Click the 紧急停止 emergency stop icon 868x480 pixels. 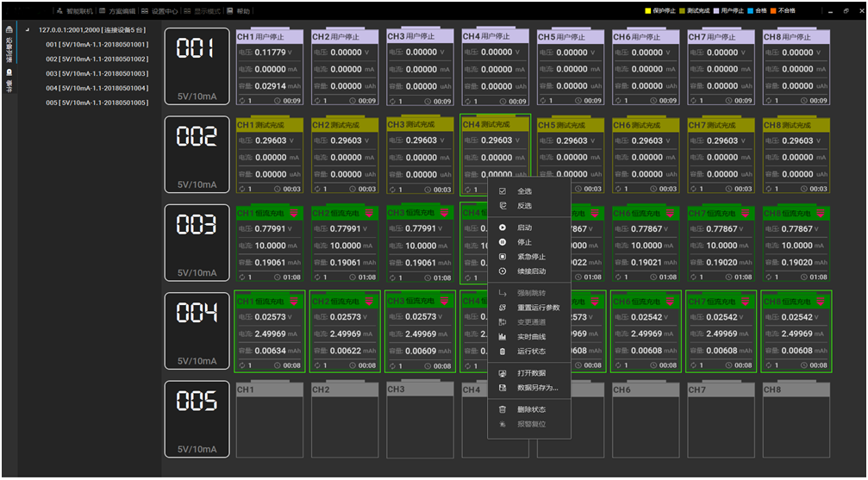pos(503,257)
